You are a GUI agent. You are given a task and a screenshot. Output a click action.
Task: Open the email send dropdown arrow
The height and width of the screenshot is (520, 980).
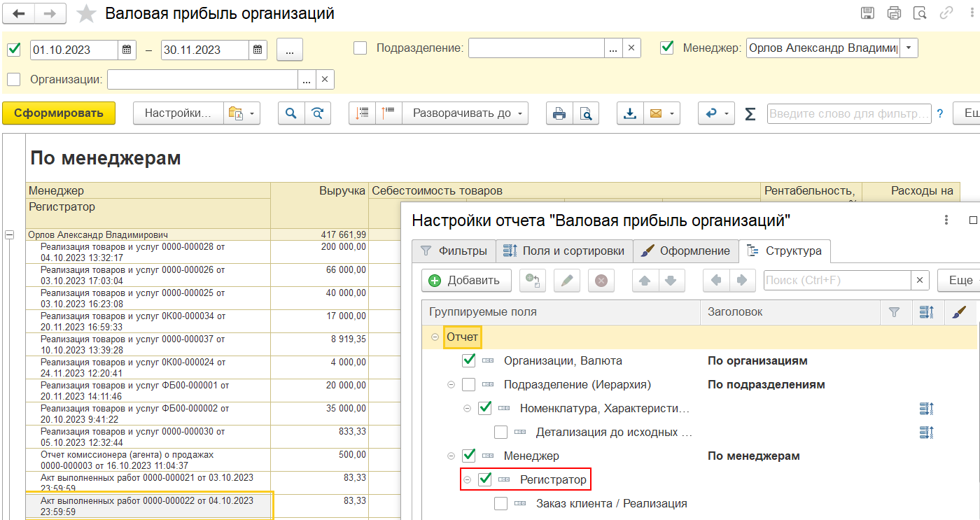pyautogui.click(x=673, y=113)
